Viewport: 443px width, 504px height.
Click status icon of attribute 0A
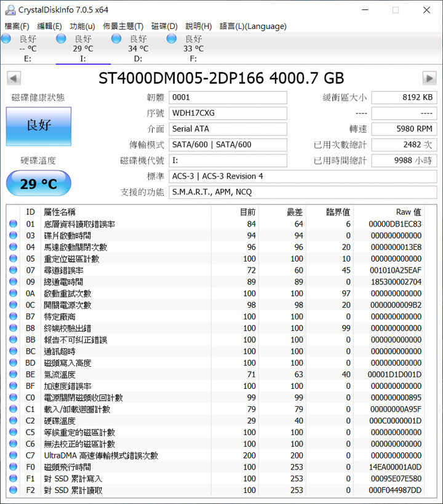[x=13, y=293]
